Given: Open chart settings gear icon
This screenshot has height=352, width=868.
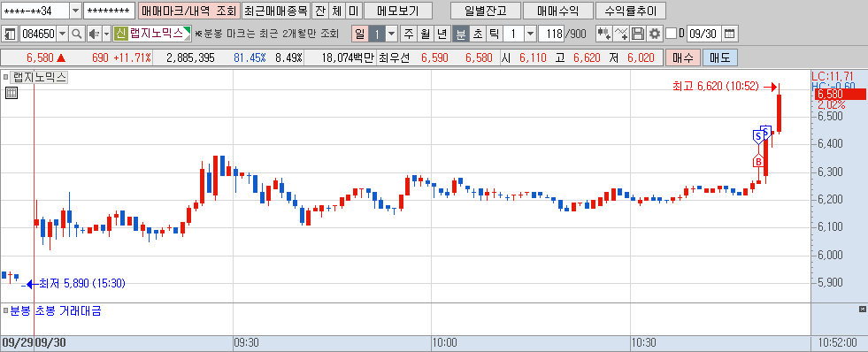Looking at the screenshot, I should 655,34.
